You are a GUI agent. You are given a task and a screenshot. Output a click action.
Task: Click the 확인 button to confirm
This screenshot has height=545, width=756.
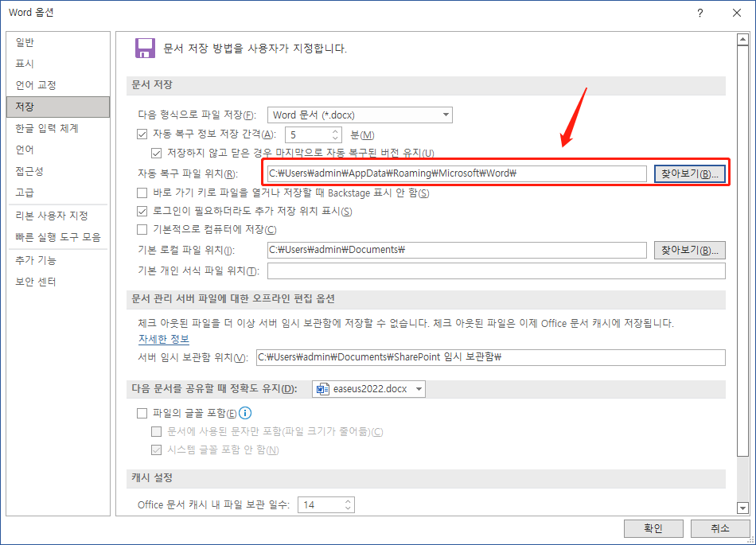coord(653,527)
